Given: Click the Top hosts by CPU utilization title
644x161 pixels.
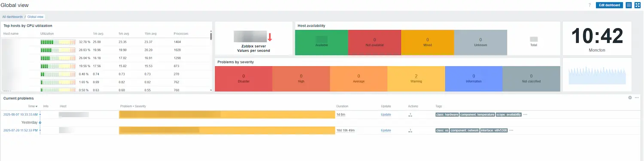Looking at the screenshot, I should tap(28, 26).
